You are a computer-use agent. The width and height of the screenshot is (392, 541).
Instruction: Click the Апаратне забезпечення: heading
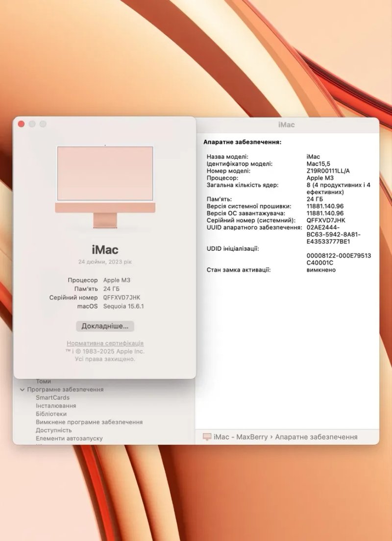pos(242,142)
